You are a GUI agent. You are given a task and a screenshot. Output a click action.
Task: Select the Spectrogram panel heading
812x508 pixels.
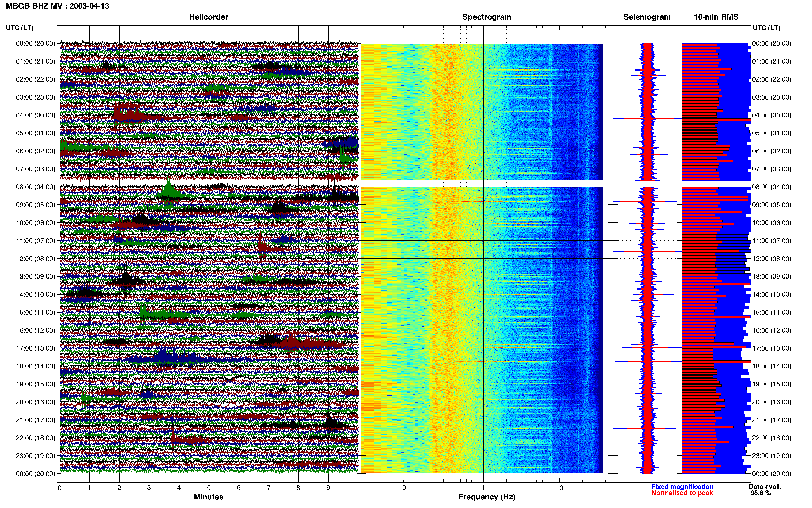[487, 17]
